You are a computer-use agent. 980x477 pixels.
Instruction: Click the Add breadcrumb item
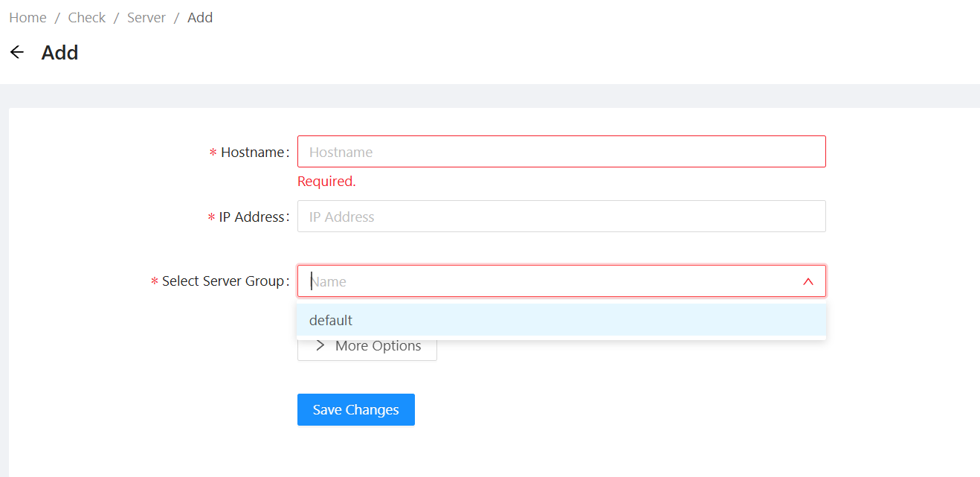(x=200, y=17)
